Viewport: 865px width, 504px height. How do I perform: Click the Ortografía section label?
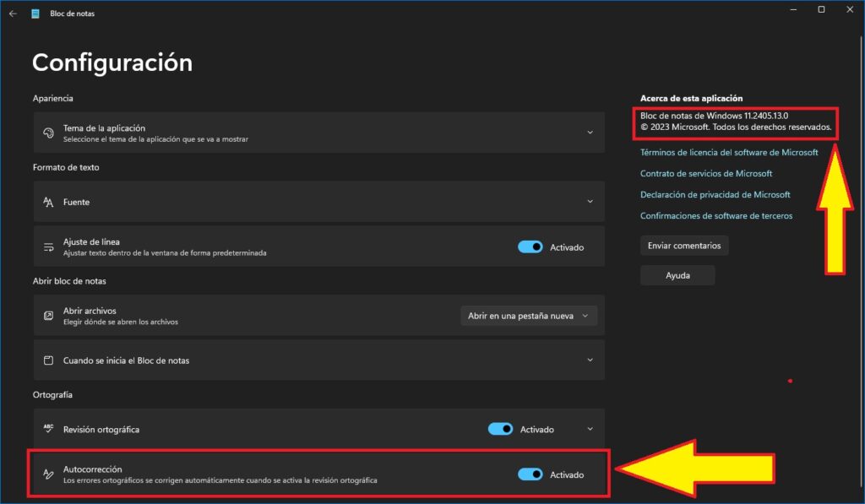[52, 395]
